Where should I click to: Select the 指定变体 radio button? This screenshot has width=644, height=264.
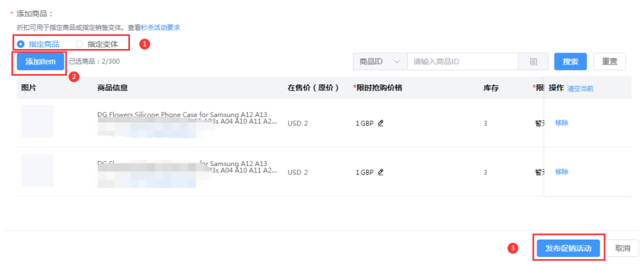(79, 44)
